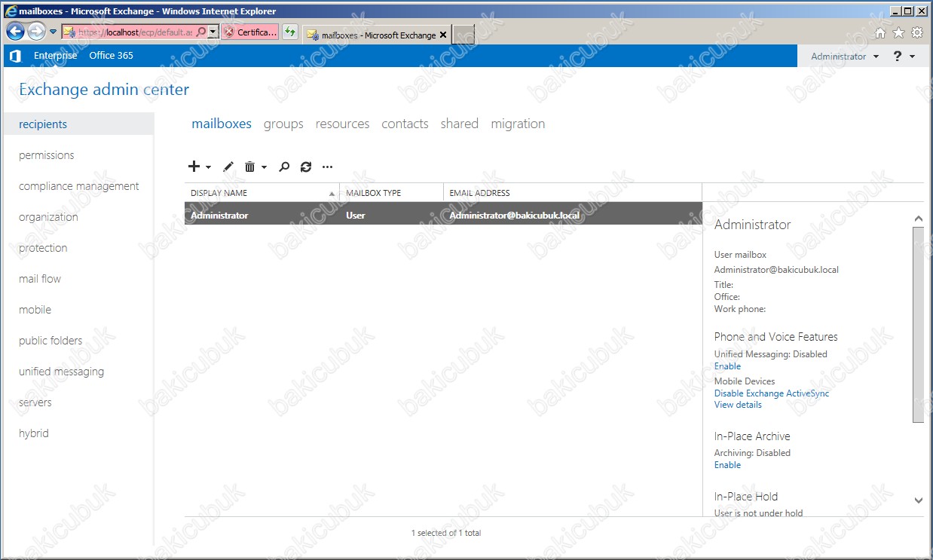Open unified messaging section
Image resolution: width=933 pixels, height=560 pixels.
point(62,372)
